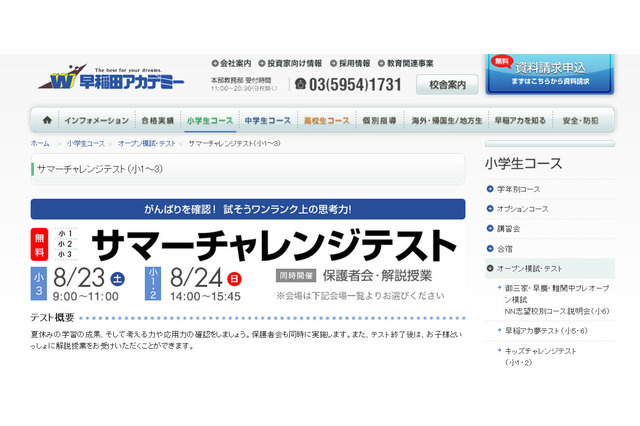Open 講習会 in the sidebar

(509, 229)
